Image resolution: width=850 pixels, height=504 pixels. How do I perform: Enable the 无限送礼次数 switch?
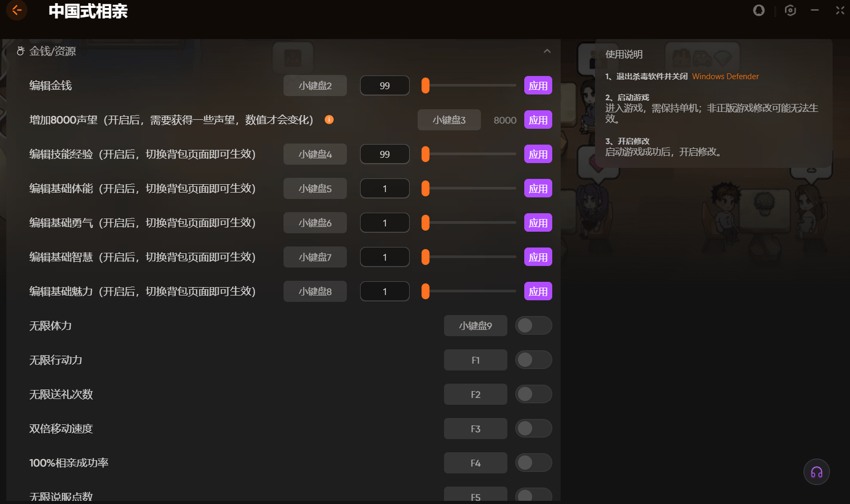533,394
